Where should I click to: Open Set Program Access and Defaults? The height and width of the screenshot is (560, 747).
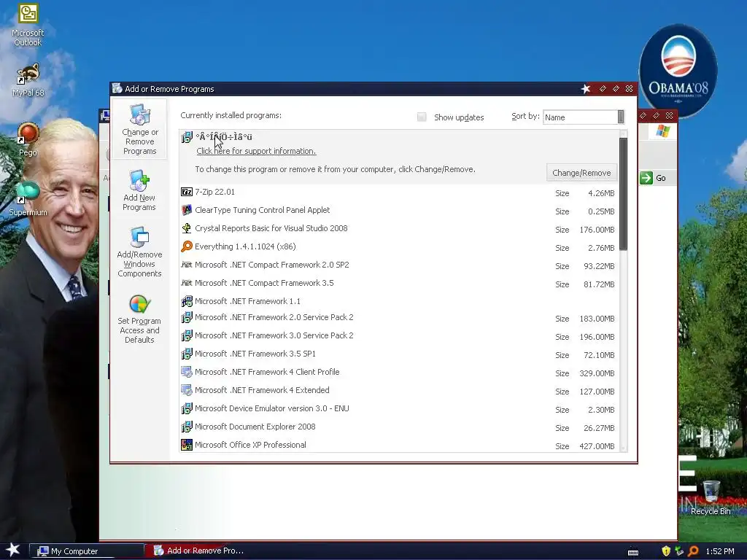click(x=139, y=319)
